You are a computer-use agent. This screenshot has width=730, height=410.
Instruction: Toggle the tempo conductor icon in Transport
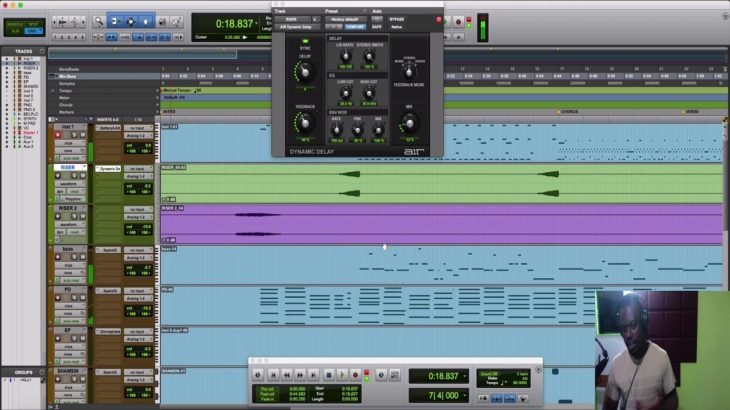[523, 398]
